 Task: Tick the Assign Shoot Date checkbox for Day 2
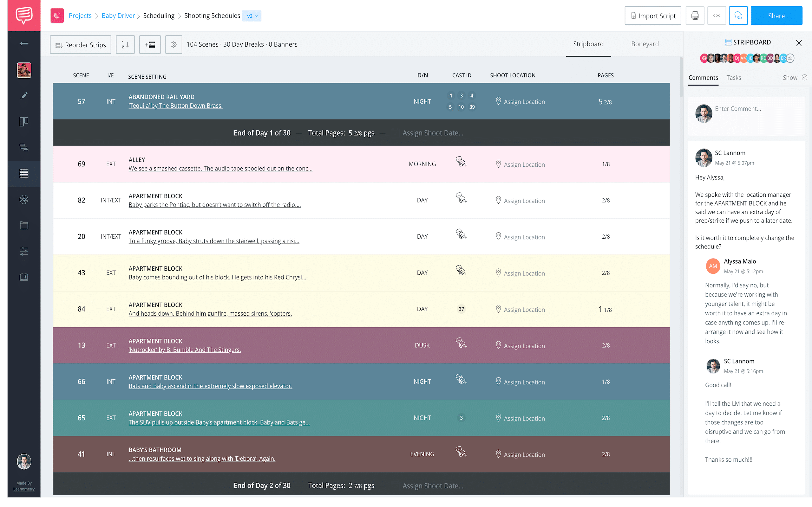[x=395, y=486]
